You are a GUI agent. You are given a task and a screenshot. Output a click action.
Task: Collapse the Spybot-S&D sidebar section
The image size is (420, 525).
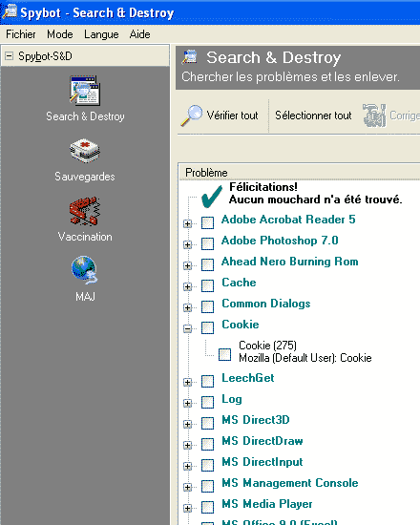pos(10,56)
